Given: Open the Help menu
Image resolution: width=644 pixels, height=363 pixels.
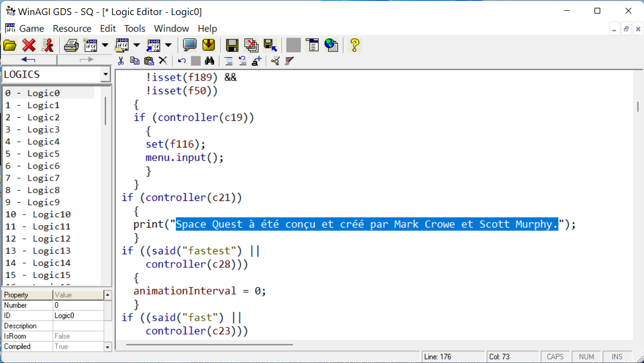Looking at the screenshot, I should pyautogui.click(x=207, y=29).
